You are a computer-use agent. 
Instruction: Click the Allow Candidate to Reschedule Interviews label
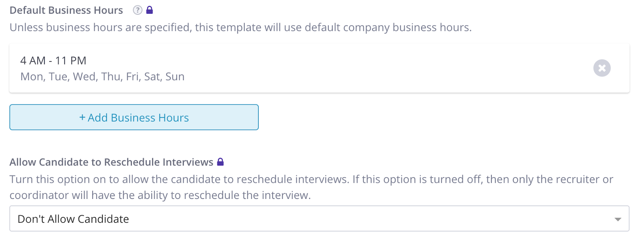pyautogui.click(x=111, y=162)
